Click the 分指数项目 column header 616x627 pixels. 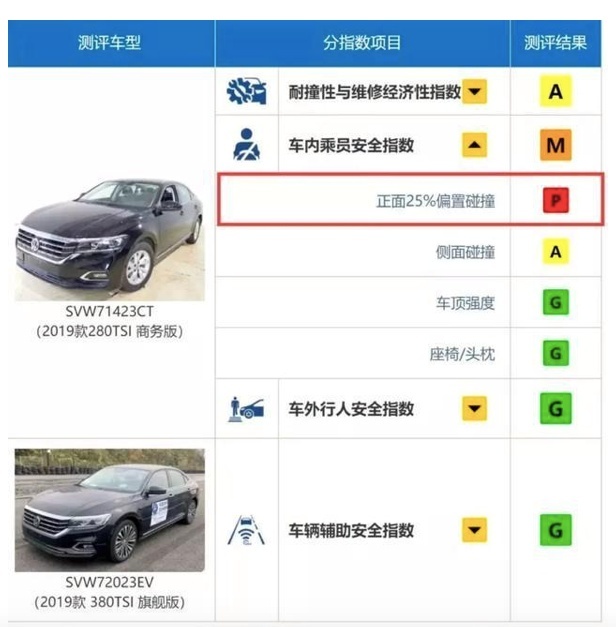point(362,43)
